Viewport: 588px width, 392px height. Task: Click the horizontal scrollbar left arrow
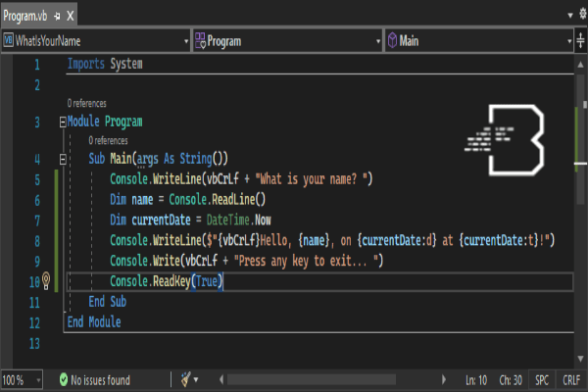coord(221,379)
